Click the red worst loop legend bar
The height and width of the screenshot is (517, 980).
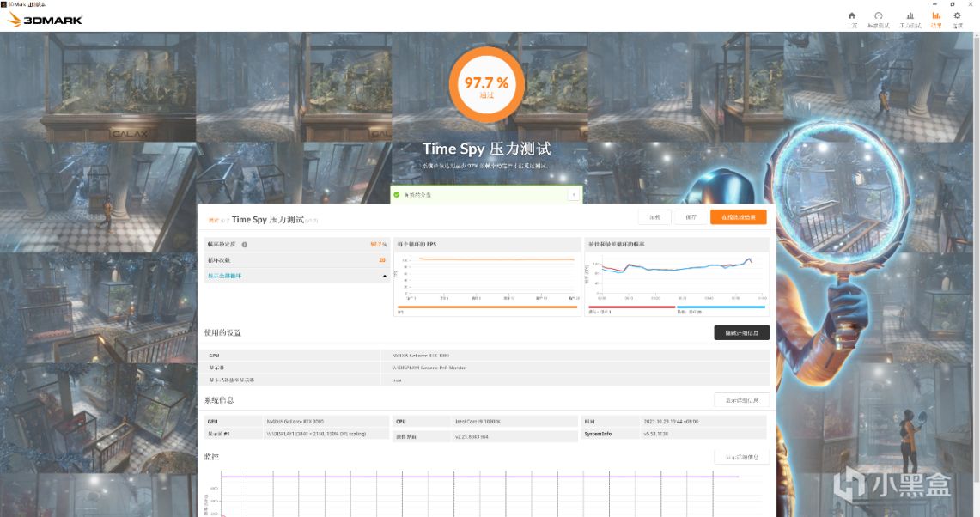point(631,307)
